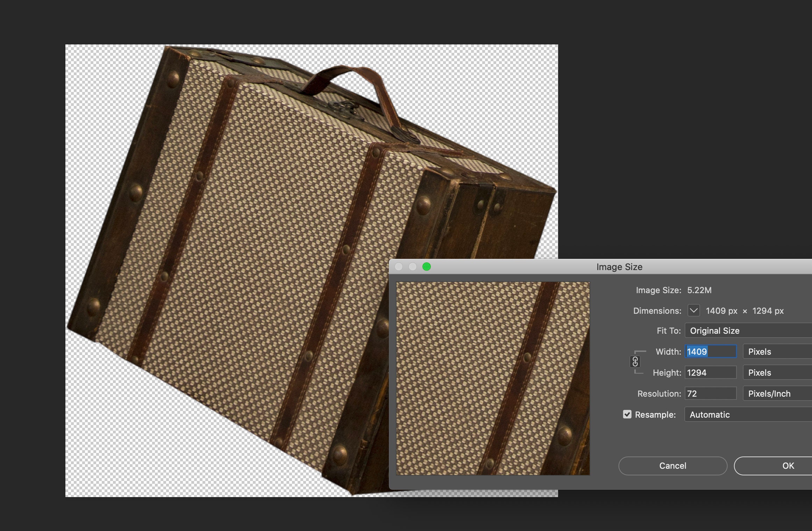812x531 pixels.
Task: Click the red close button on Image Size dialog
Action: [x=399, y=266]
